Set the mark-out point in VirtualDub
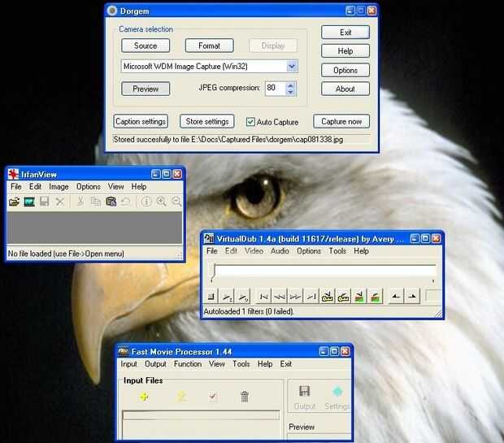The height and width of the screenshot is (443, 504). 412,297
